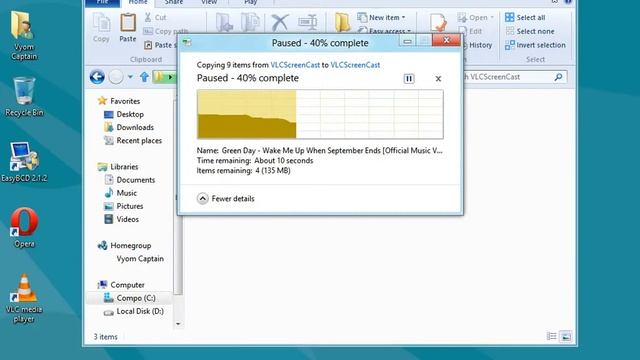Click the Properties icon in ribbon

point(438,22)
